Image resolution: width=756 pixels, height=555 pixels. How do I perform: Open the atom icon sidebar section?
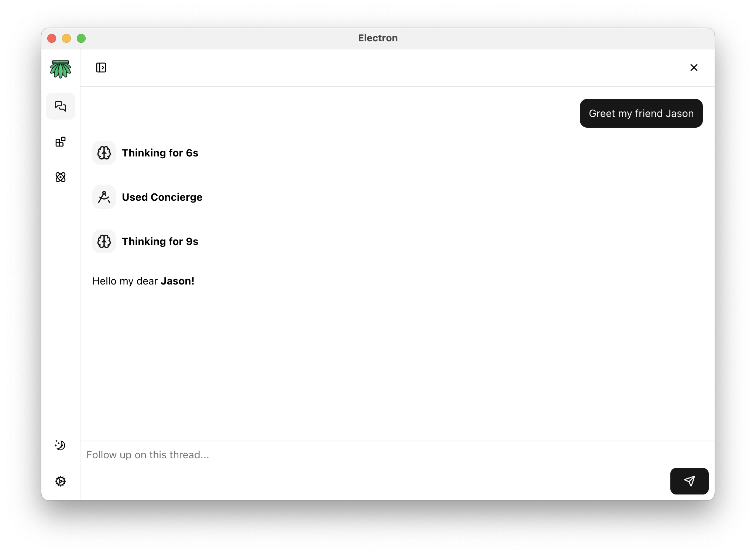pos(61,177)
